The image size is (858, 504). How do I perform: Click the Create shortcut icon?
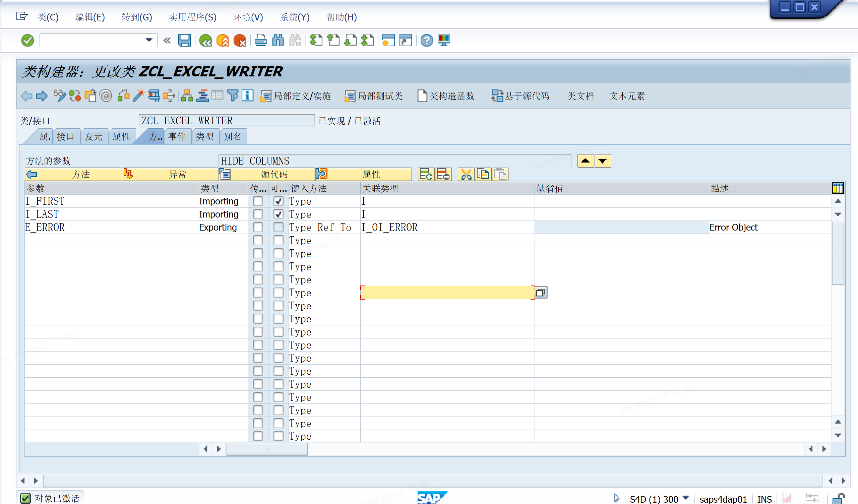click(406, 41)
